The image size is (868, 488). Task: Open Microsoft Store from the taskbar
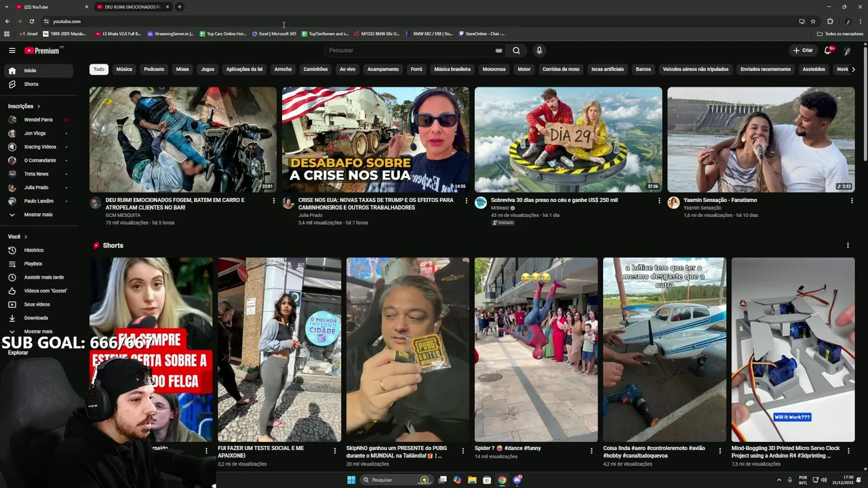487,480
